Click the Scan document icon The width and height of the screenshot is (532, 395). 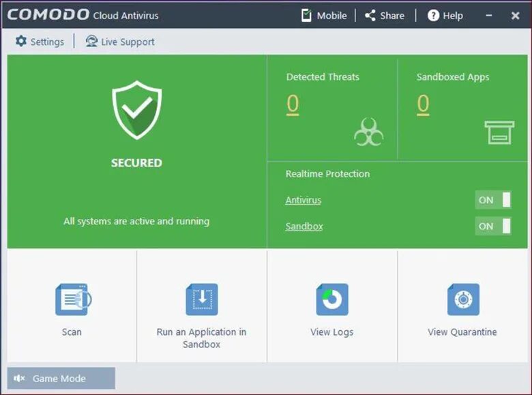[x=73, y=299]
